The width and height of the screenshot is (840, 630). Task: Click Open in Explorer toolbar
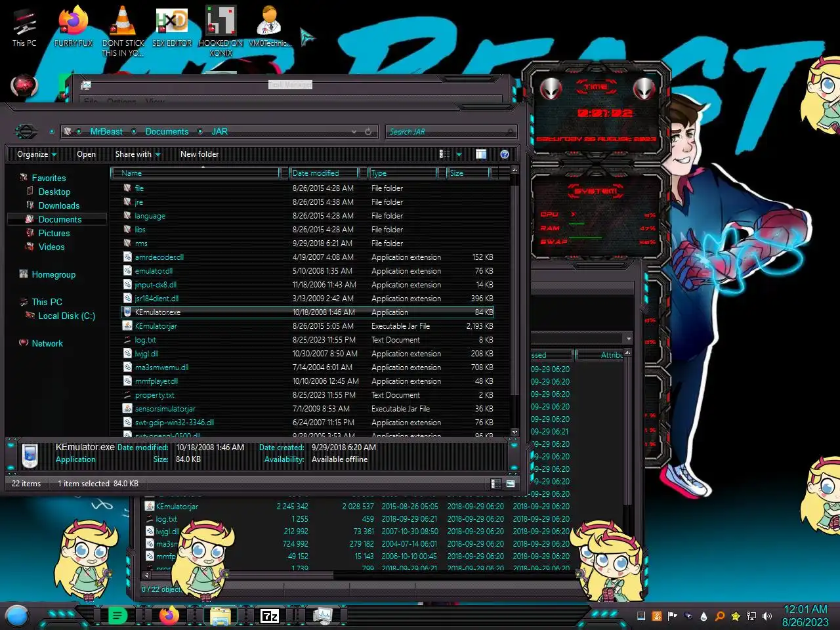86,154
